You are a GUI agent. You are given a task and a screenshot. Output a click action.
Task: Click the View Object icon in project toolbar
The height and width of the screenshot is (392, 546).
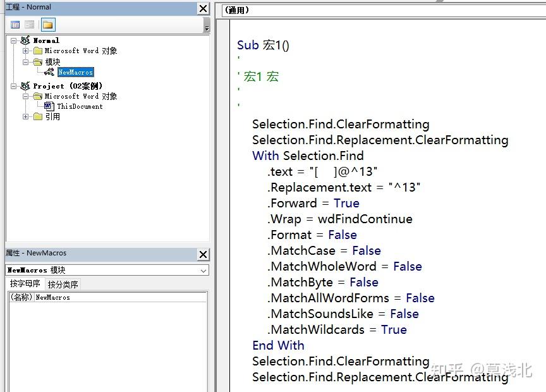click(x=30, y=25)
